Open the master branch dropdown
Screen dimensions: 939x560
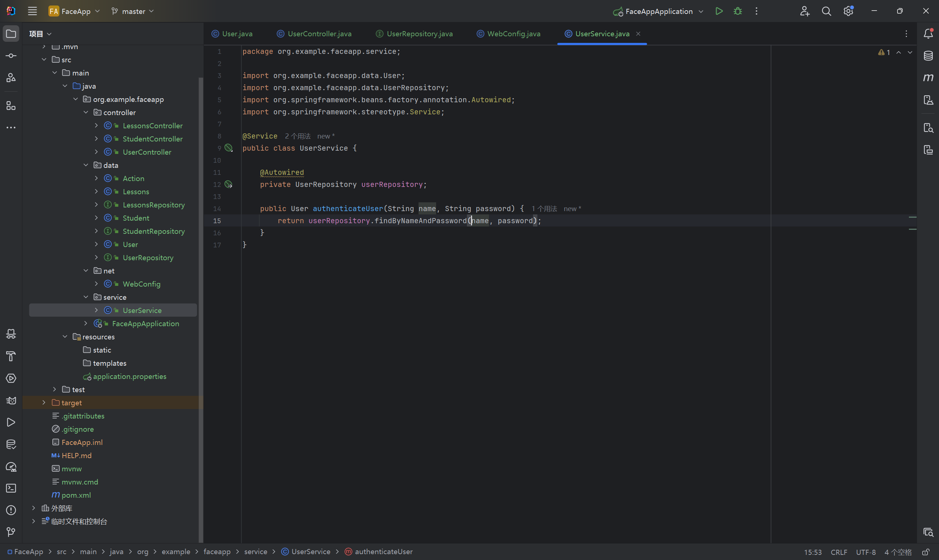133,11
